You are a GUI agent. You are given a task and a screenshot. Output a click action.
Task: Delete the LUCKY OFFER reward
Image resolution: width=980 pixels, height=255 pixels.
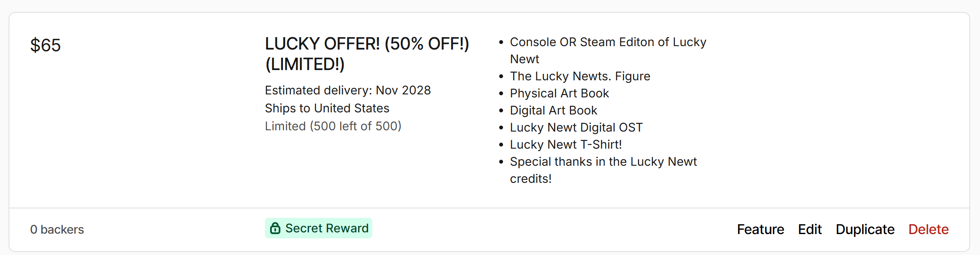coord(928,229)
